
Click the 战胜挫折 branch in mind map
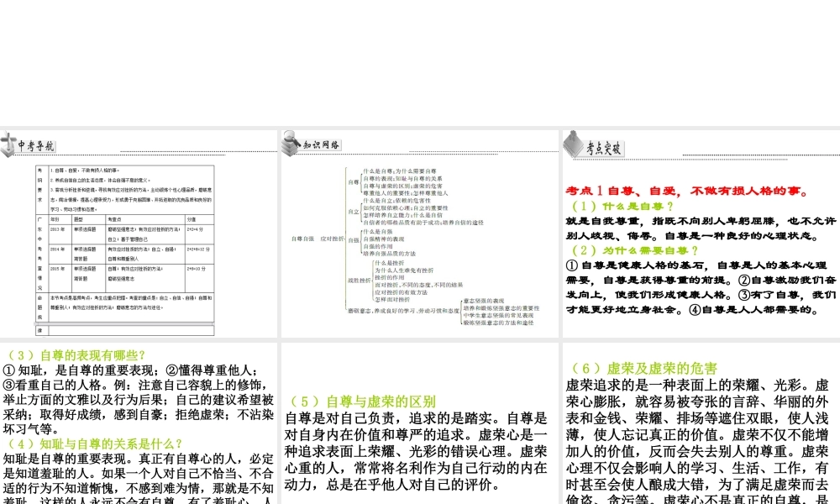[359, 281]
